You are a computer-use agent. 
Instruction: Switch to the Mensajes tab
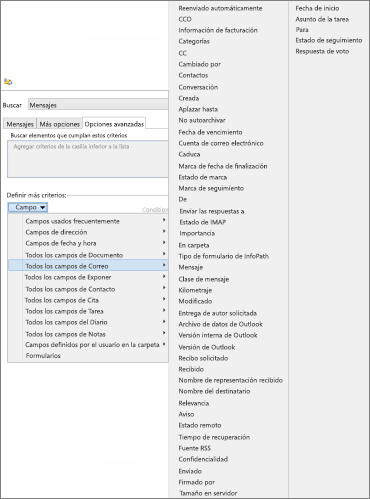tap(20, 124)
